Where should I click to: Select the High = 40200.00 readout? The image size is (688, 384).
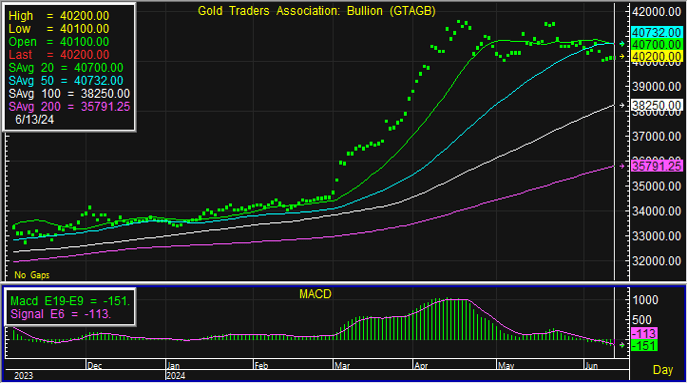[59, 16]
